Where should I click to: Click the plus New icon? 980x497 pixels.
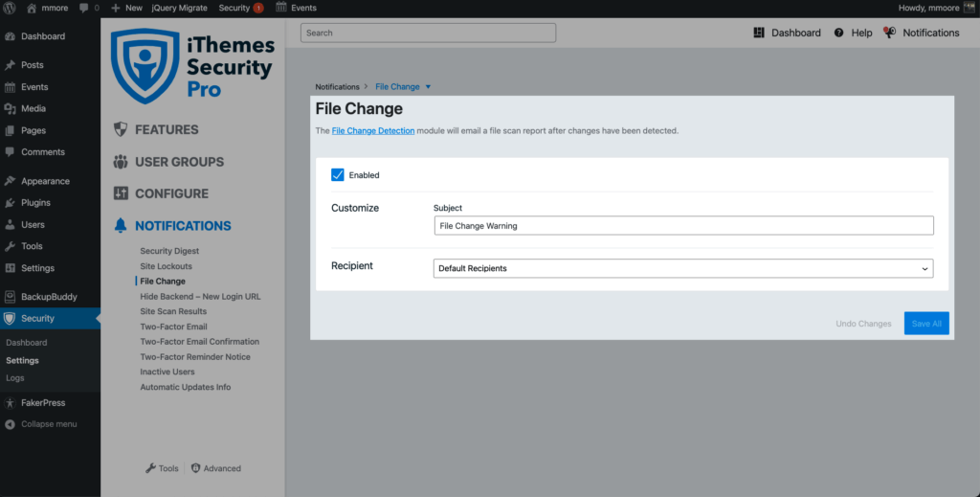115,8
